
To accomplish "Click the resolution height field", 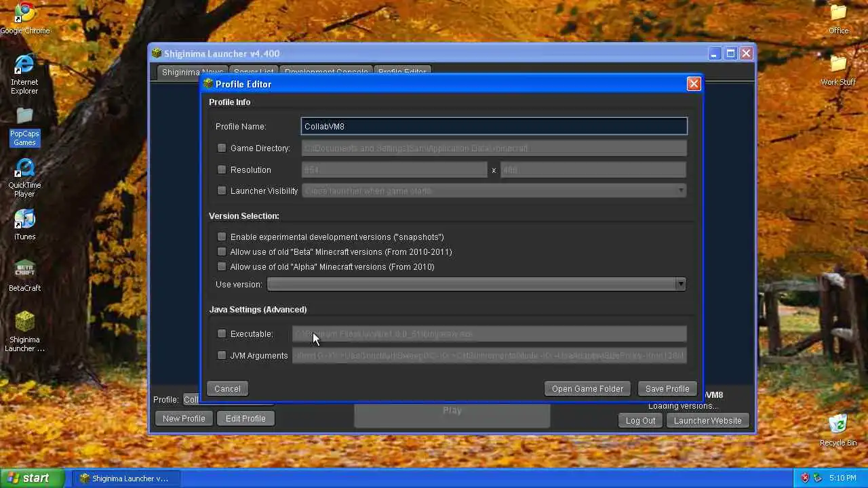I will (593, 169).
